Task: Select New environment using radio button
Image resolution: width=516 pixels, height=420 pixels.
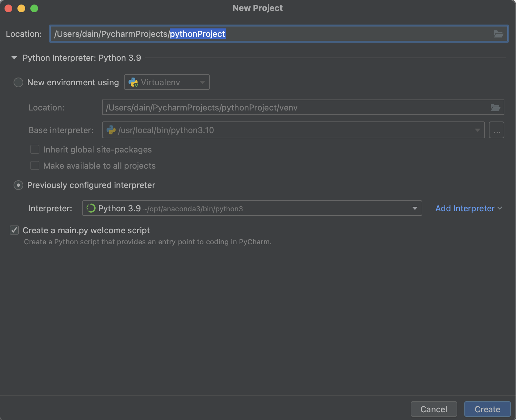Action: pos(18,82)
